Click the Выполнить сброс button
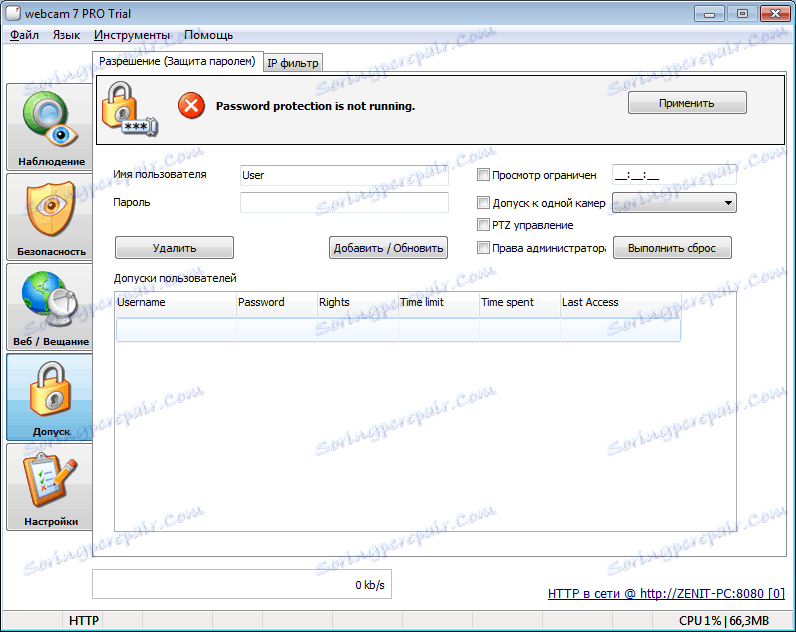Viewport: 796px width, 632px height. [672, 248]
